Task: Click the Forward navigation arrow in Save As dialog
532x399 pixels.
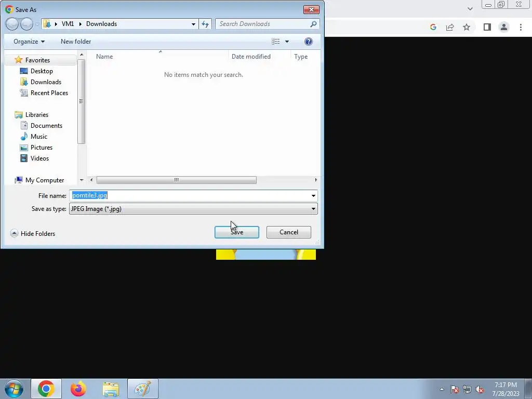Action: [26, 24]
